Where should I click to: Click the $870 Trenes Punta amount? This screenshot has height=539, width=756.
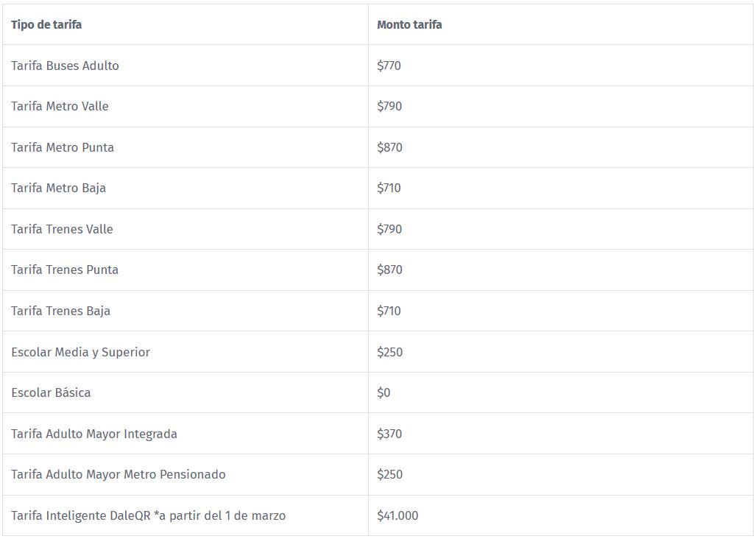click(x=389, y=269)
